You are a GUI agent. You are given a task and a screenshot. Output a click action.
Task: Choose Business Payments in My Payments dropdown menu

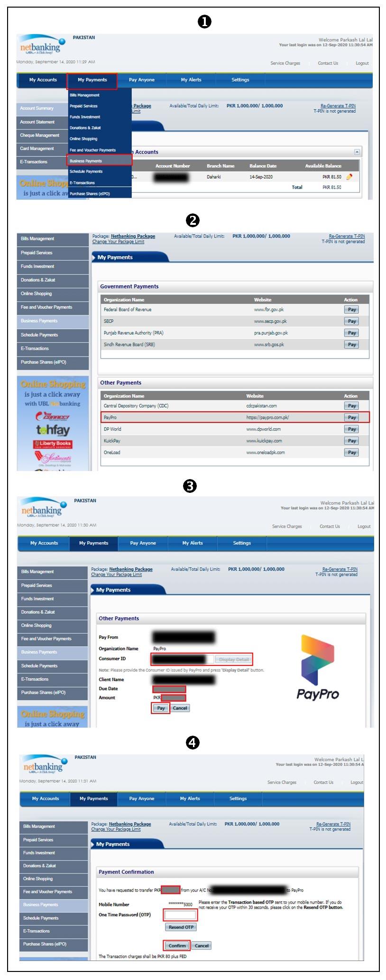(100, 161)
